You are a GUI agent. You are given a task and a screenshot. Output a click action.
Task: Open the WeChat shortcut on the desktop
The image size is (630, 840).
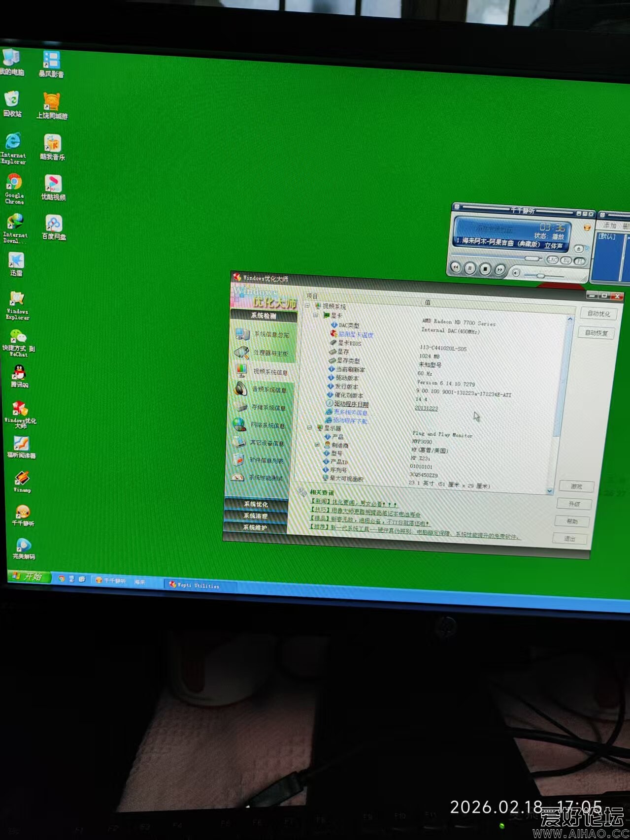tap(18, 343)
